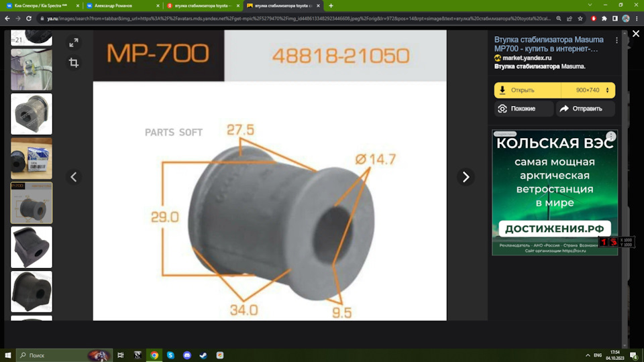Expand the image to fullscreen view
The image size is (644, 362).
tap(74, 43)
